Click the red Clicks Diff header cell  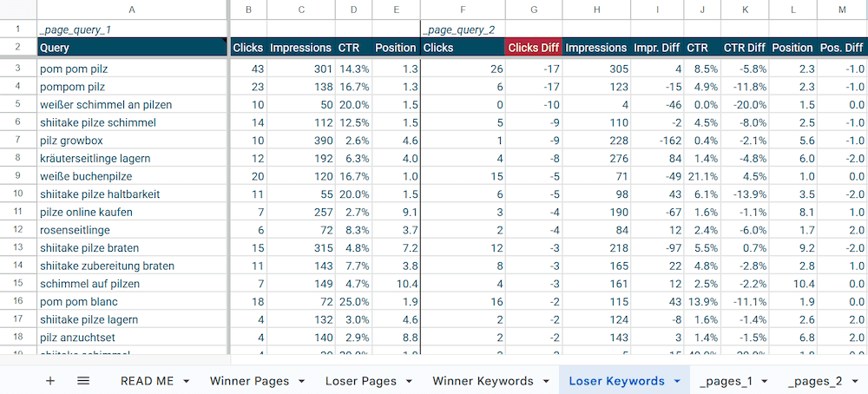tap(534, 48)
